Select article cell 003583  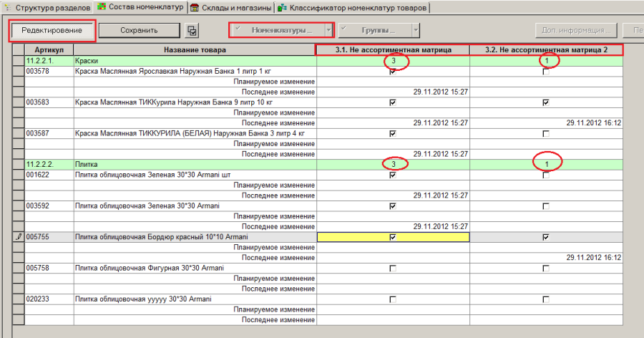pos(49,102)
